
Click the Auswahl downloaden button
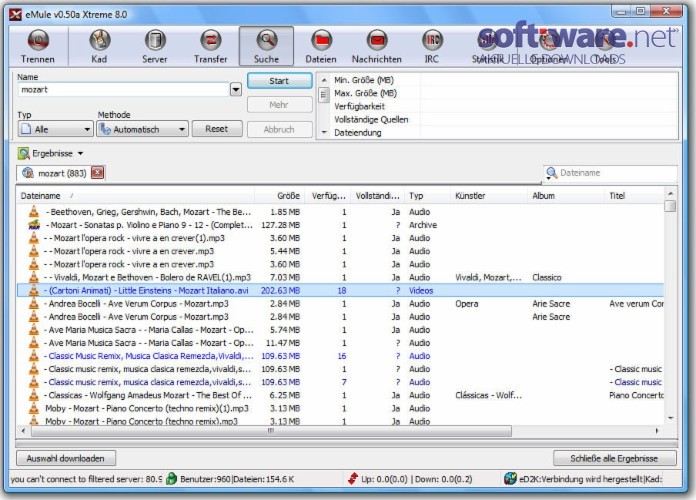[66, 458]
